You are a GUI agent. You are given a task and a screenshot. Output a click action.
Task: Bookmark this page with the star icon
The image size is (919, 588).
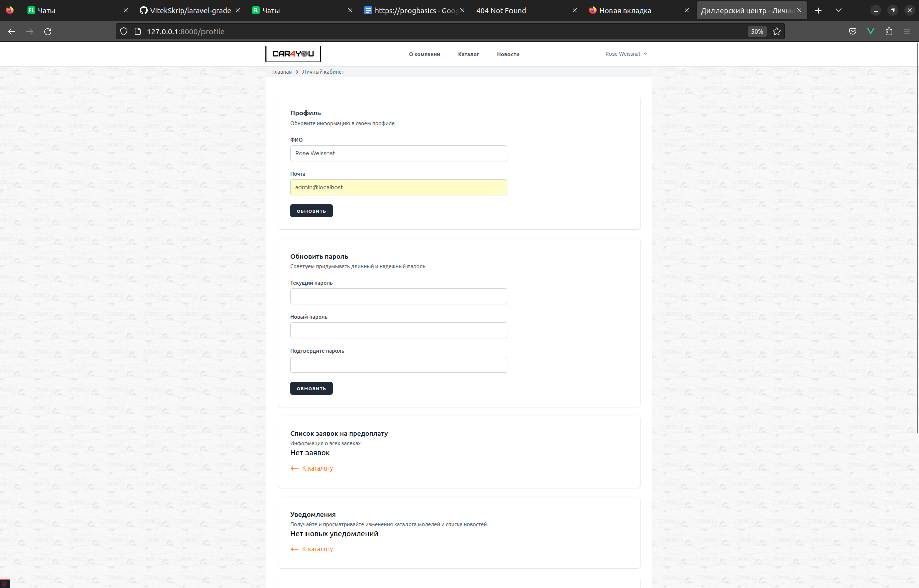click(x=777, y=31)
